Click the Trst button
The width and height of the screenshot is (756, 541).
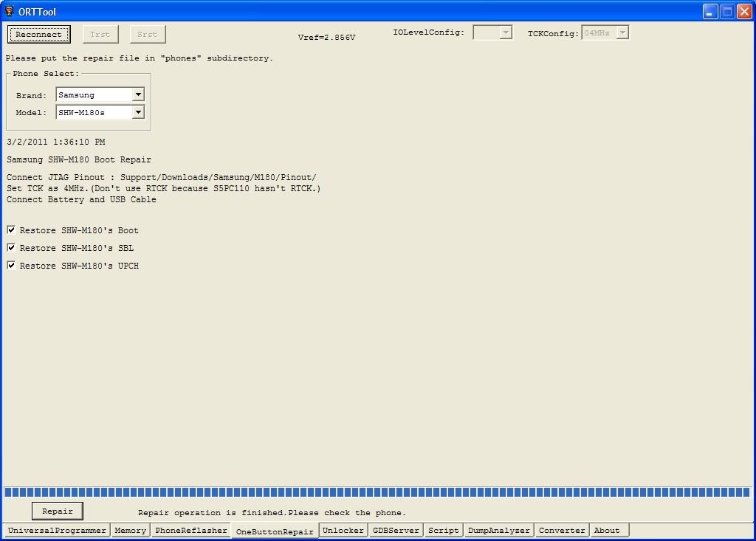pyautogui.click(x=100, y=34)
